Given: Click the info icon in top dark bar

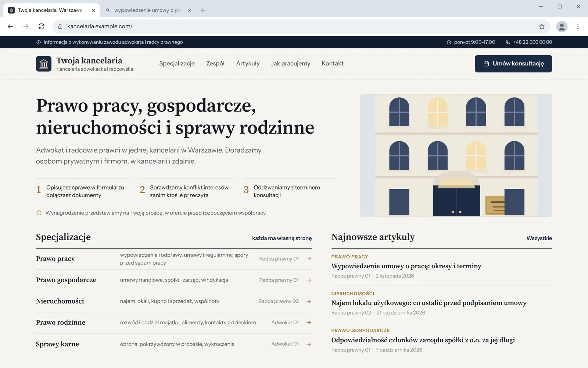Looking at the screenshot, I should [x=39, y=42].
